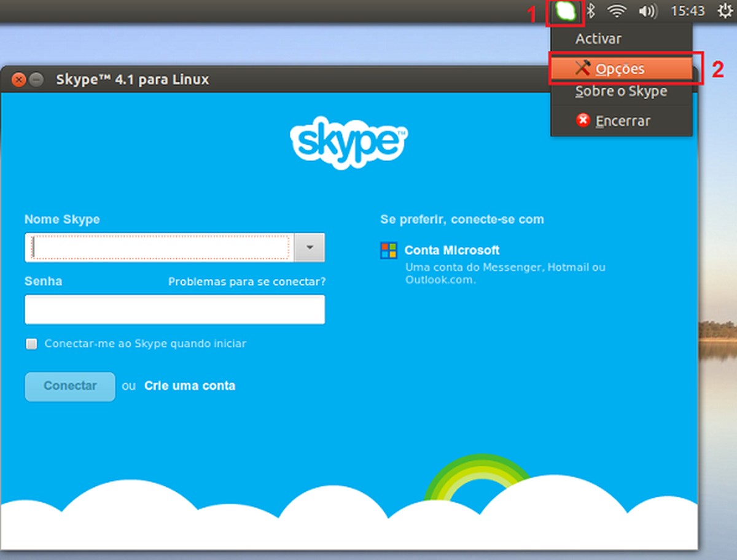
Task: Click inside the Senha password field
Action: click(174, 309)
